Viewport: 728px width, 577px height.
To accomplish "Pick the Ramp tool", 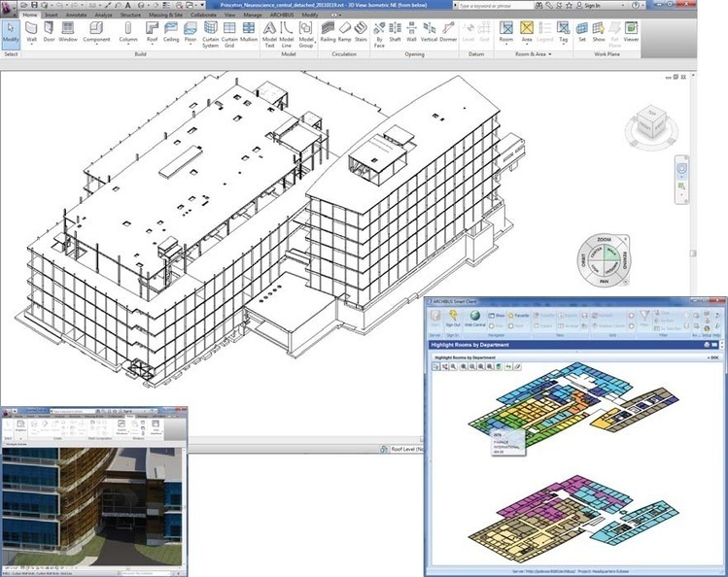I will point(344,32).
